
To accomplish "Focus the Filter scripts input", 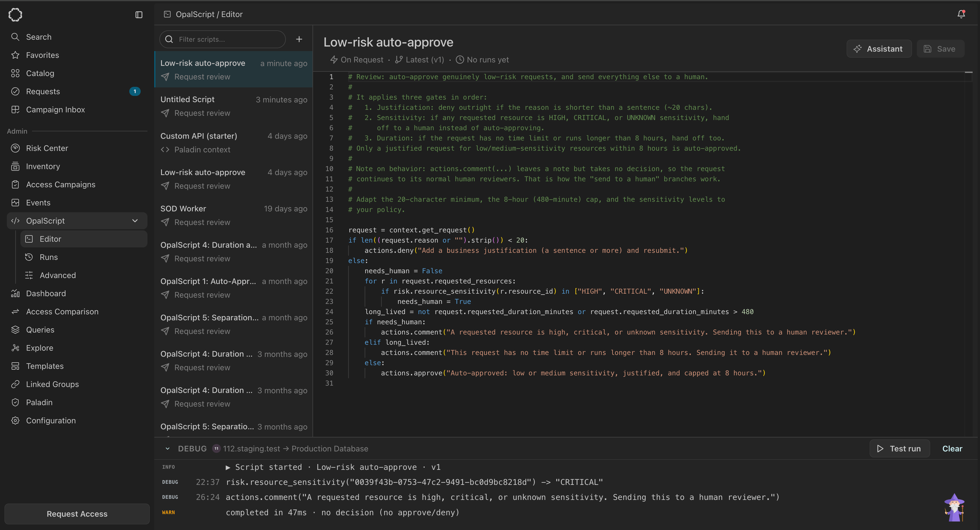I will click(x=223, y=39).
